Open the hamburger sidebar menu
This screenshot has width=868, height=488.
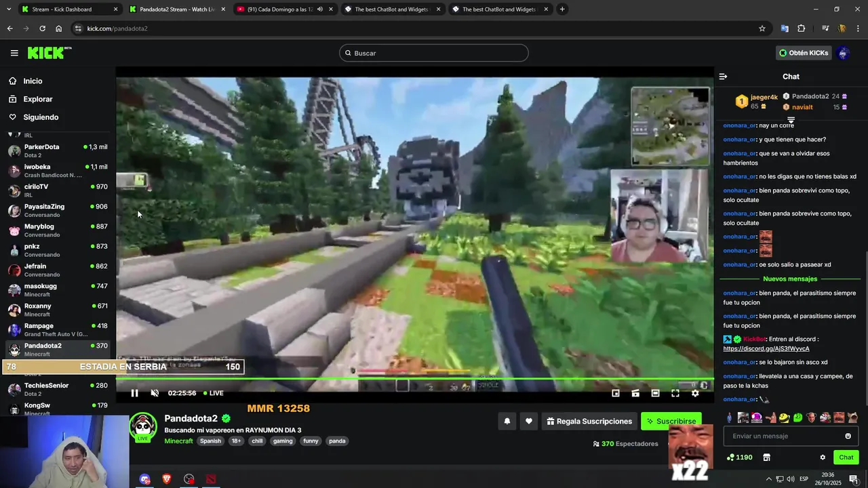(x=14, y=53)
